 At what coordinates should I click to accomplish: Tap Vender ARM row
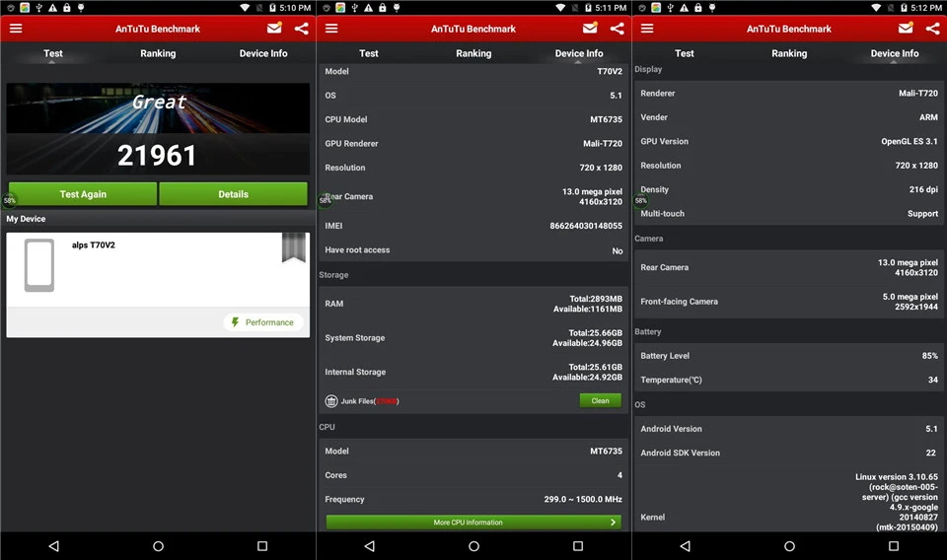pos(789,117)
